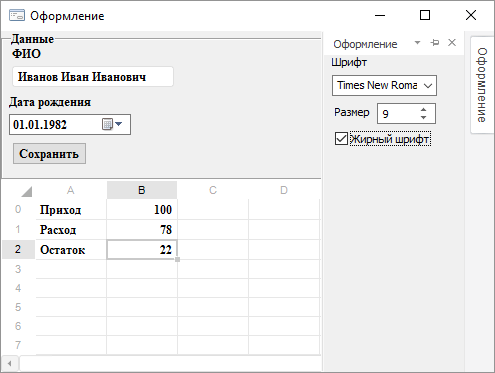Image resolution: width=495 pixels, height=373 pixels.
Task: Select row header 1
Action: pyautogui.click(x=18, y=229)
